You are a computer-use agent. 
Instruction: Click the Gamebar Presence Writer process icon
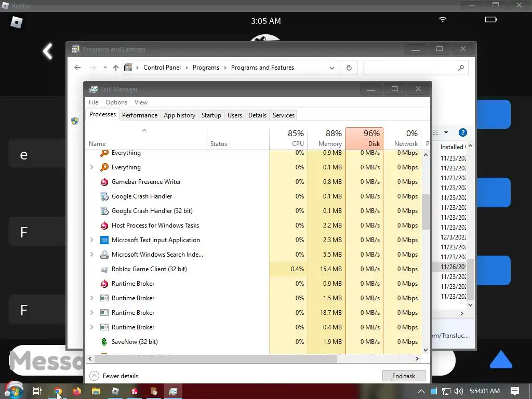pos(104,182)
